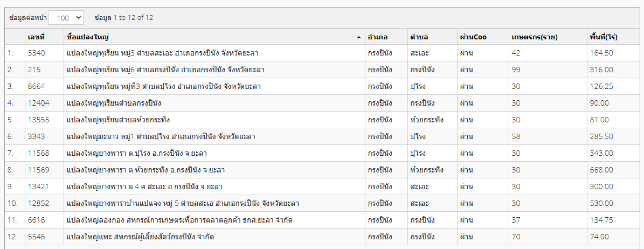Click area value 668.00

coord(601,170)
